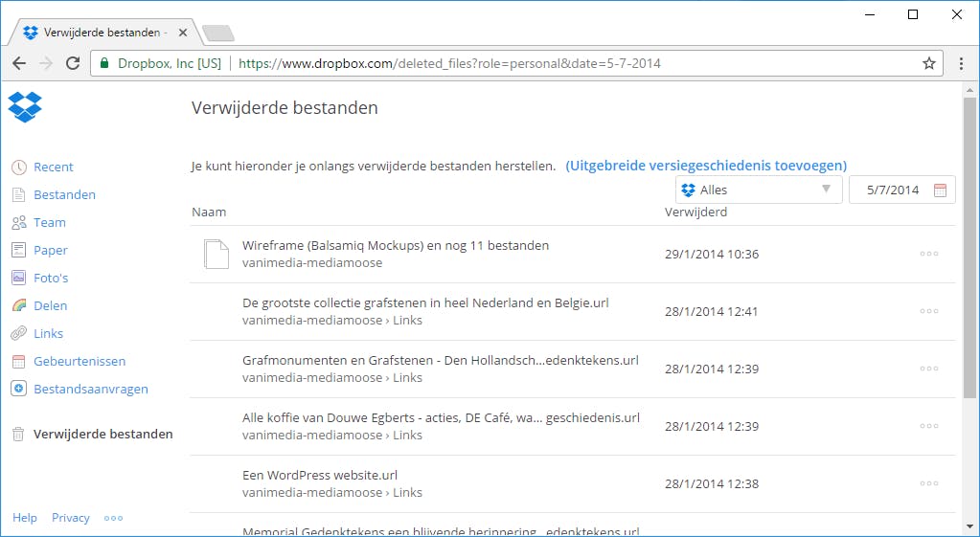
Task: Click the Verwijderd column header
Action: point(695,212)
